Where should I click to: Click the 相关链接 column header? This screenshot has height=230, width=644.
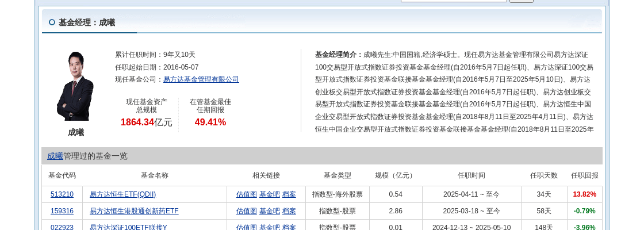[266, 175]
